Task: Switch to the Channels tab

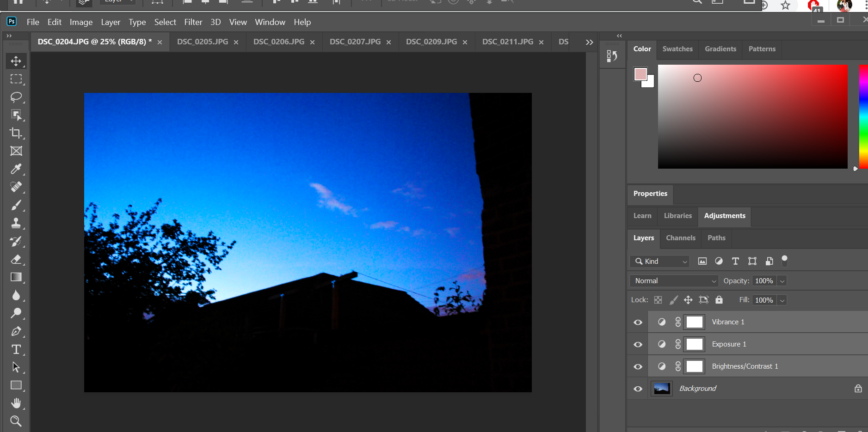Action: point(680,238)
